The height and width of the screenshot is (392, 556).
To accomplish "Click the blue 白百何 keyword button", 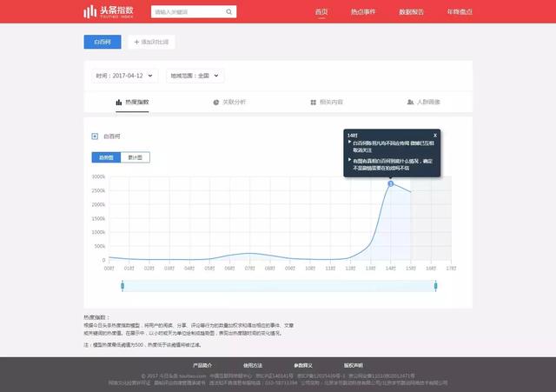I will point(103,42).
